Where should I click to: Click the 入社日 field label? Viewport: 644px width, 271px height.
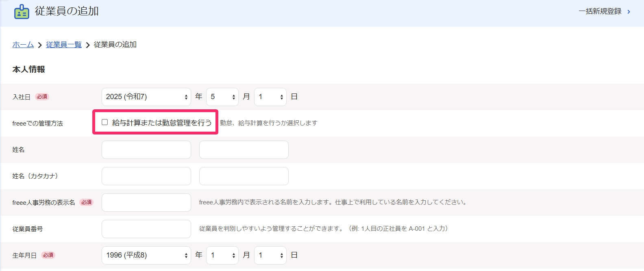22,97
